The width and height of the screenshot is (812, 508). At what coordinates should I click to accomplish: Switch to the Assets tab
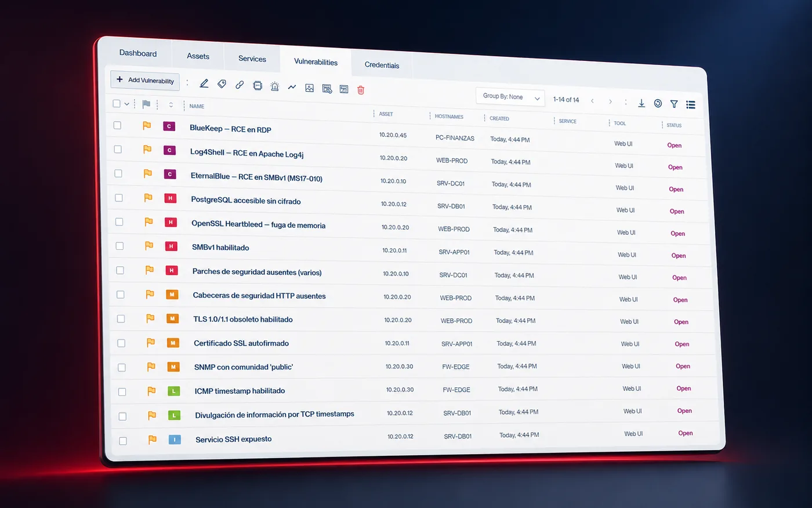tap(198, 56)
